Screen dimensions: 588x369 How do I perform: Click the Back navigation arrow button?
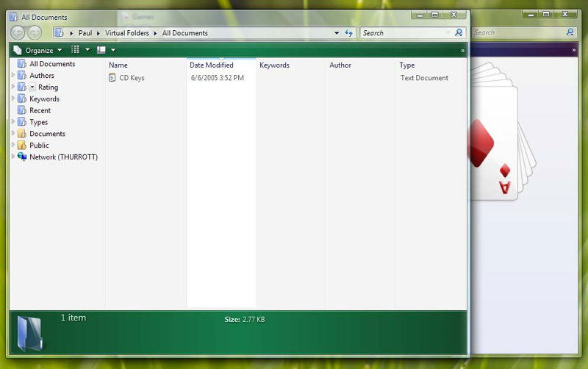pyautogui.click(x=18, y=32)
